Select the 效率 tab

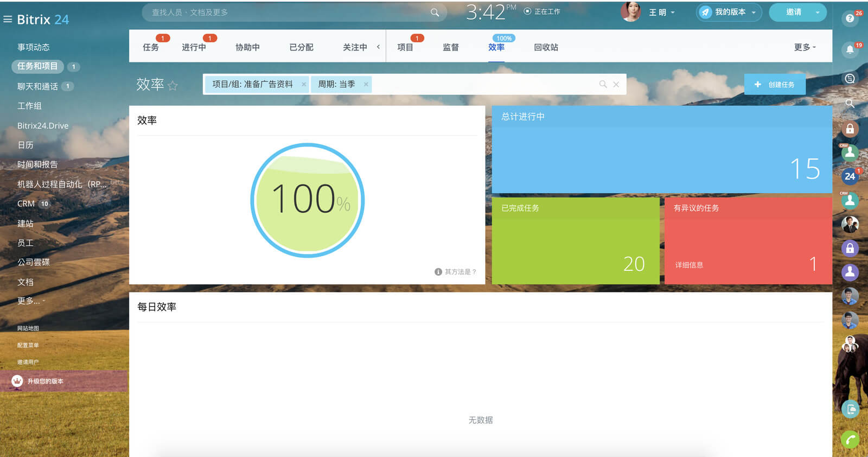496,47
